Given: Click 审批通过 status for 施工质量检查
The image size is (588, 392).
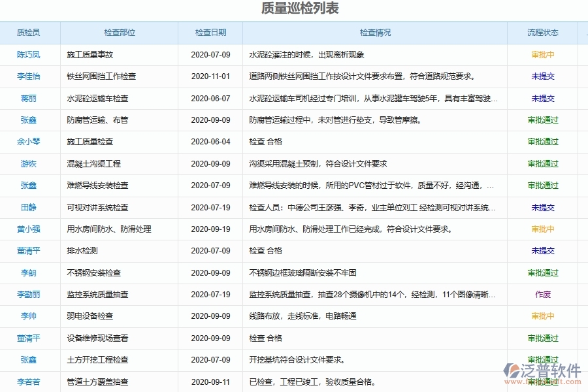Looking at the screenshot, I should point(543,142).
